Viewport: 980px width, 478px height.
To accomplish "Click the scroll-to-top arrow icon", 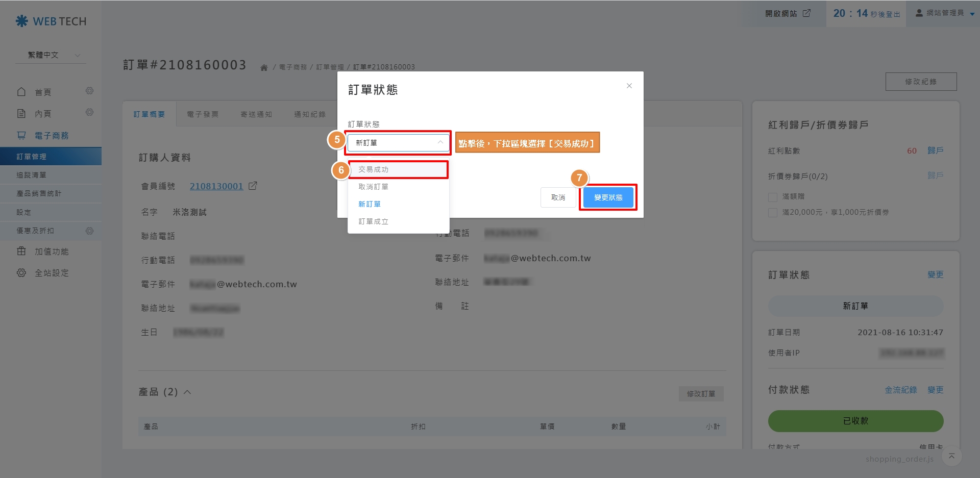I will (951, 456).
